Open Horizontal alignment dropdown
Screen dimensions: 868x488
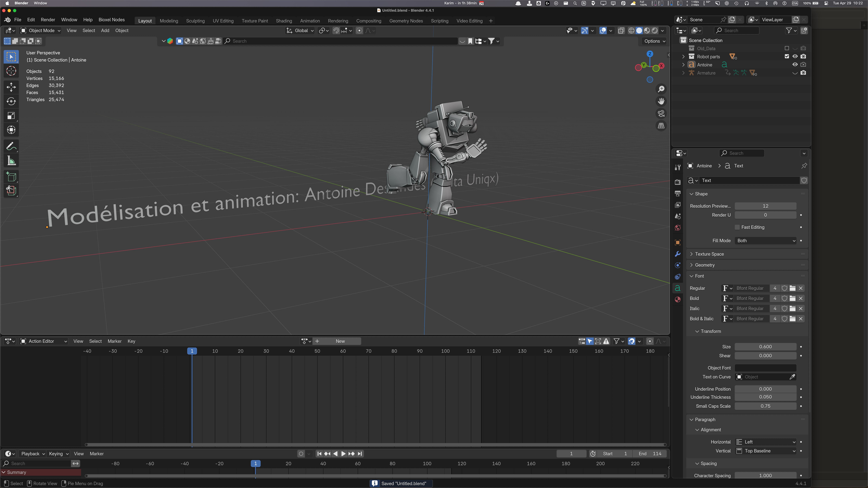[x=766, y=442]
